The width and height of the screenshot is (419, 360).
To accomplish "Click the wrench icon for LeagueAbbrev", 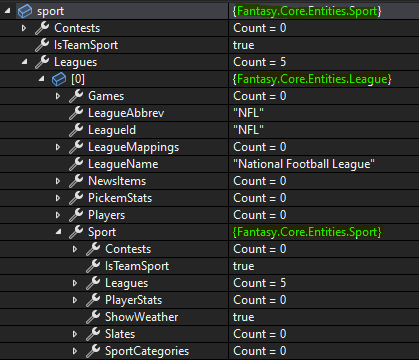I will pyautogui.click(x=76, y=113).
